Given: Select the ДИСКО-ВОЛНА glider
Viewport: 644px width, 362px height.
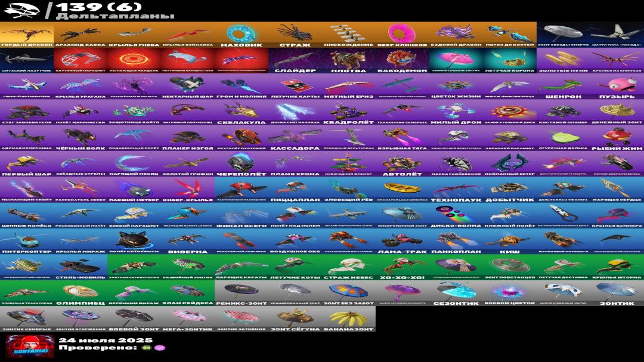Looking at the screenshot, I should 456,216.
